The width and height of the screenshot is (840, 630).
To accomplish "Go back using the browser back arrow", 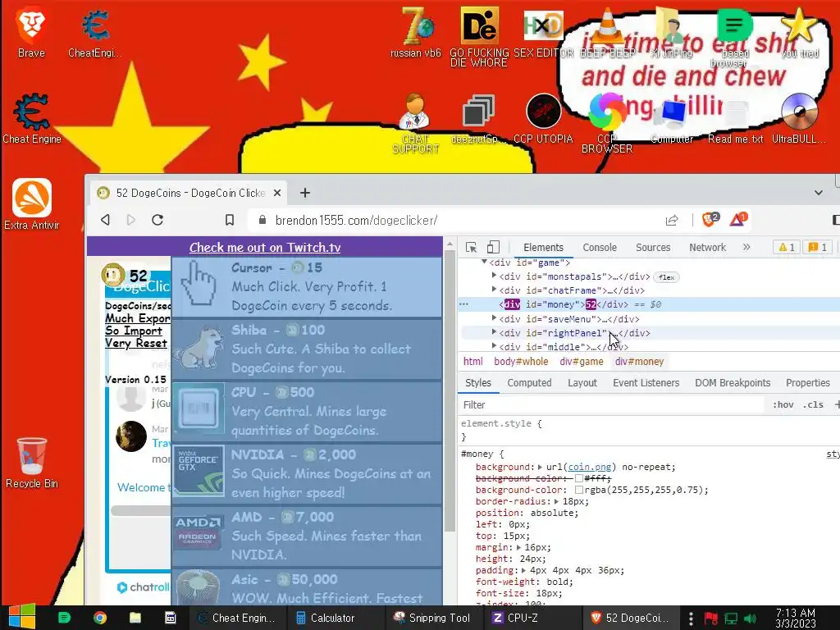I will click(x=106, y=220).
